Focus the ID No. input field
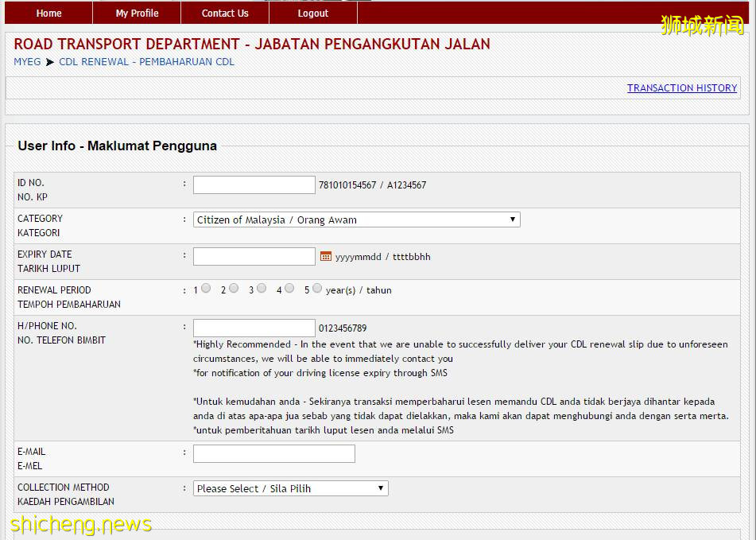The width and height of the screenshot is (756, 540). (x=254, y=185)
